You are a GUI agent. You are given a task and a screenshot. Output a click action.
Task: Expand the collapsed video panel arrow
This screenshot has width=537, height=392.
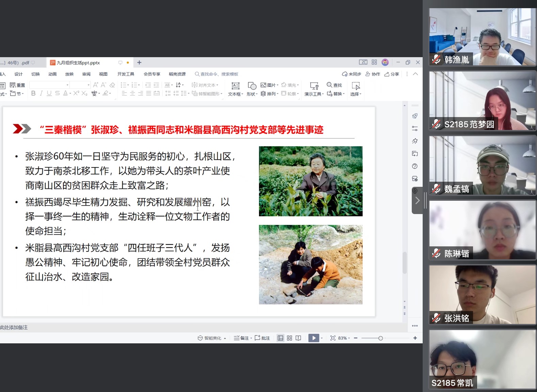(418, 200)
